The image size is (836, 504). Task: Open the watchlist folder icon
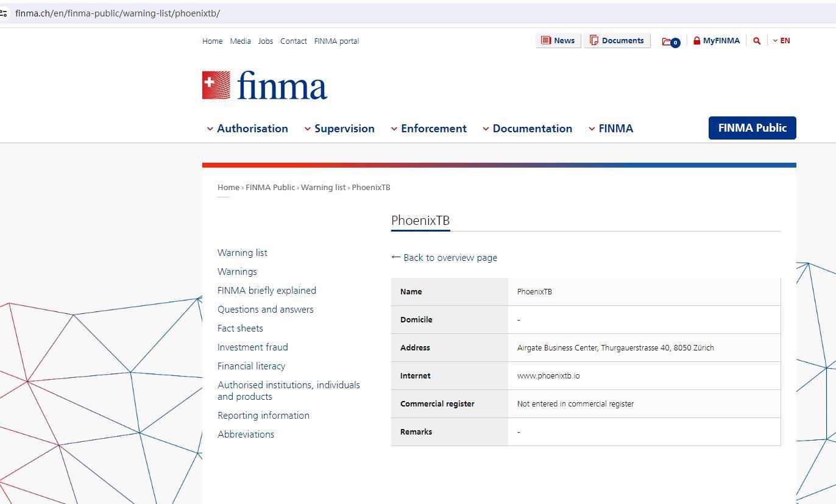pos(670,41)
